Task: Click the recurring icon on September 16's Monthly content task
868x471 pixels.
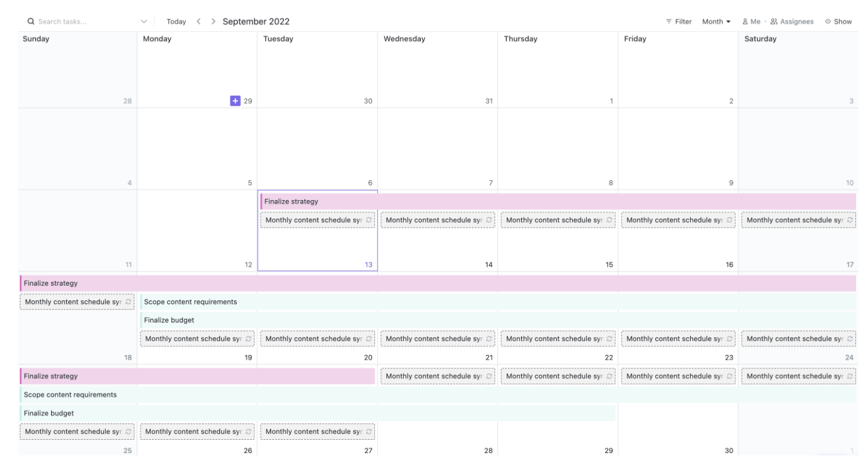Action: [x=728, y=220]
